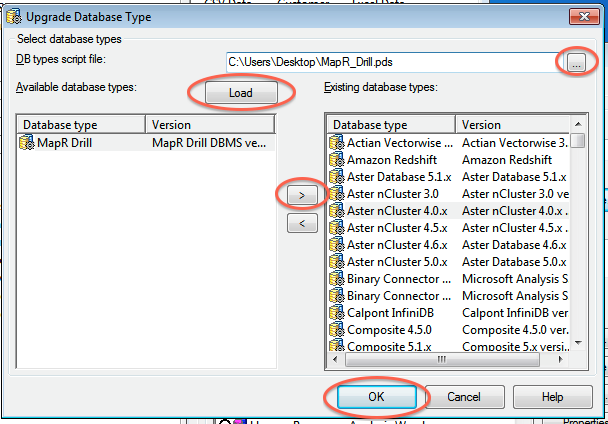The width and height of the screenshot is (608, 424).
Task: Browse for DB types script file
Action: coord(575,62)
